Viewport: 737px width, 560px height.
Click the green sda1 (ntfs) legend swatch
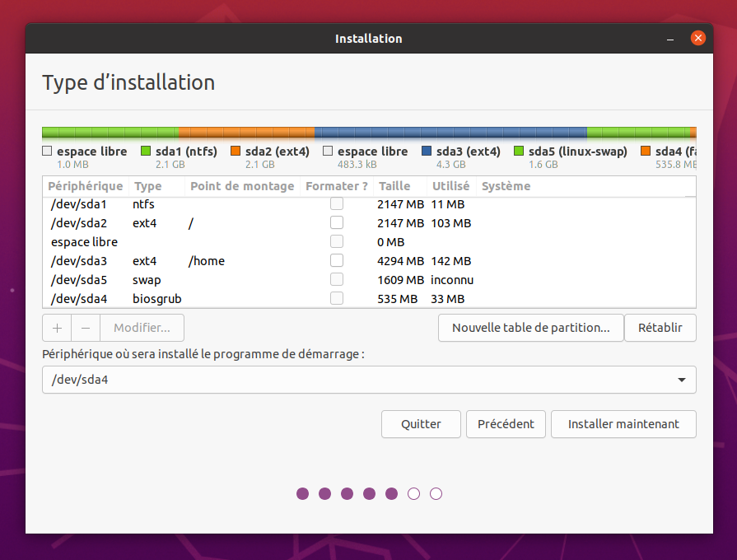point(146,151)
